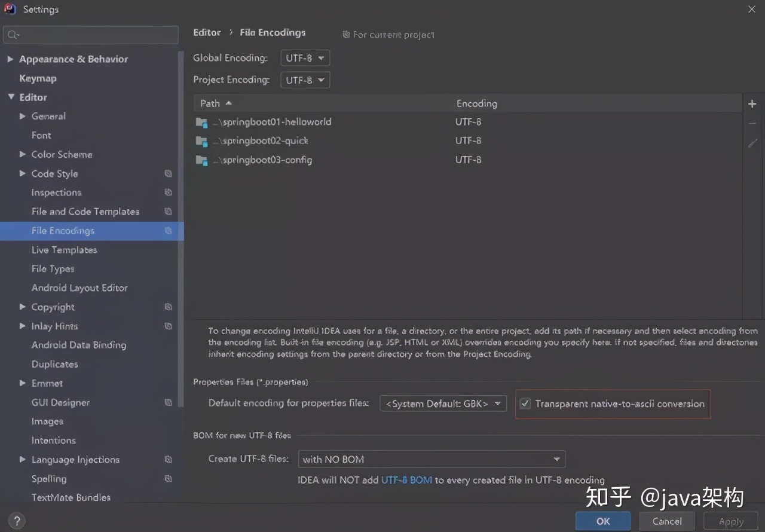Click the search magnifier in settings search

tap(11, 35)
